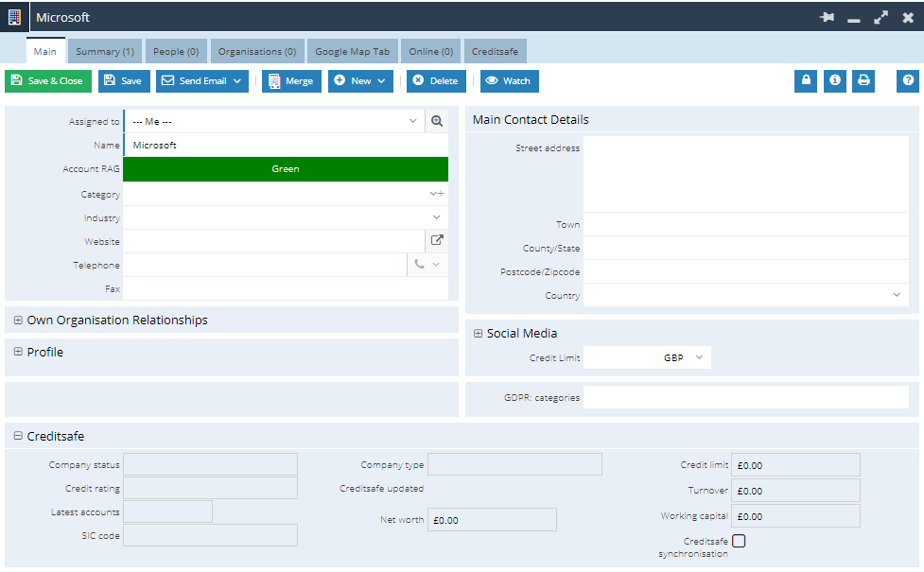Switch to the Organisations (0) tab
924x572 pixels.
point(257,51)
